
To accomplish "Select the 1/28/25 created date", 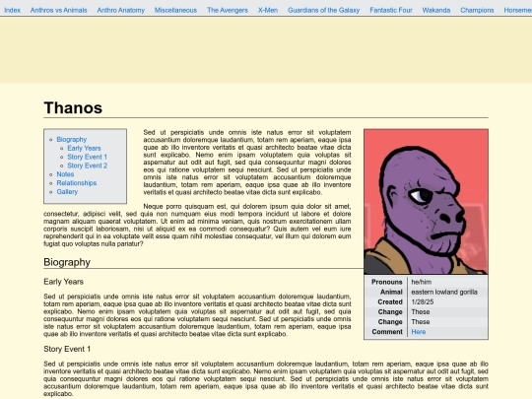I will coord(423,302).
